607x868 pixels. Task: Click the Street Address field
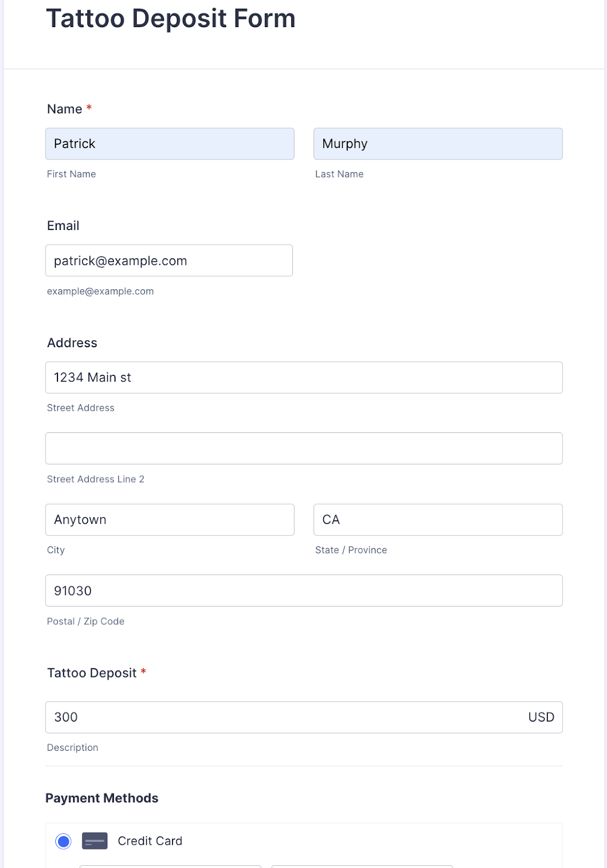304,378
